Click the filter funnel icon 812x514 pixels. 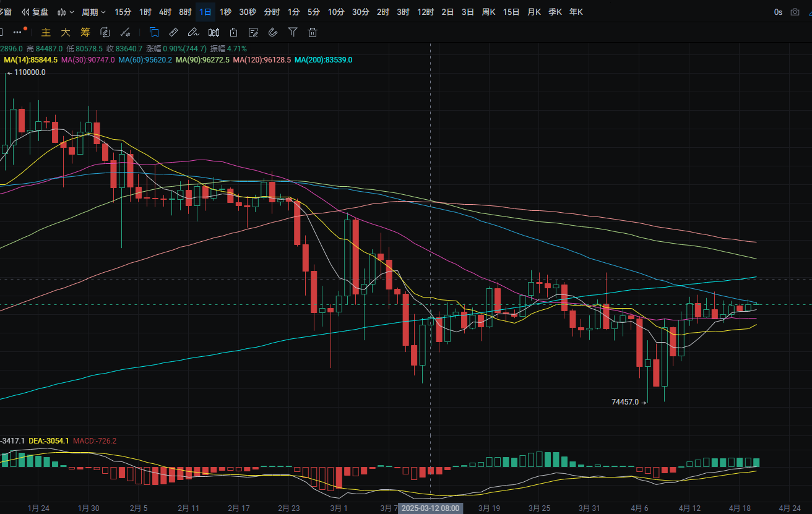pyautogui.click(x=293, y=33)
